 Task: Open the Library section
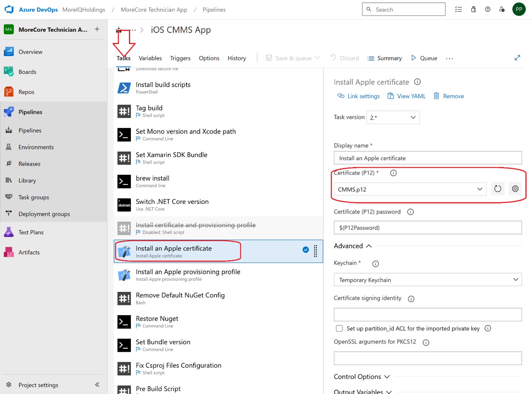tap(27, 180)
